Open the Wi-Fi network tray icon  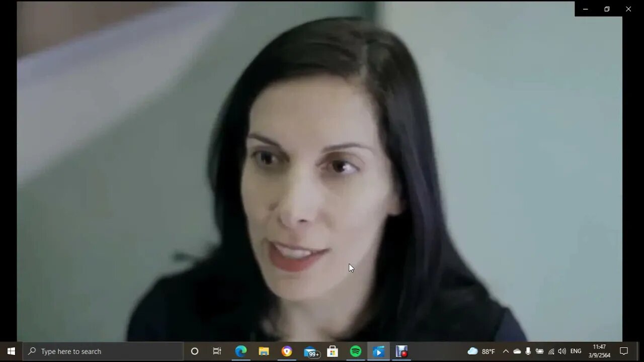coord(551,351)
